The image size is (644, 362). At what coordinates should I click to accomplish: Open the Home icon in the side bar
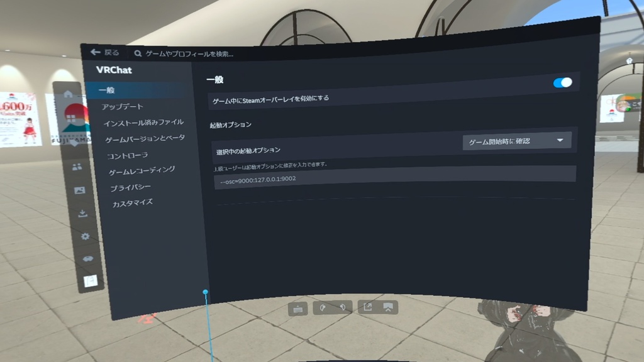tap(68, 94)
